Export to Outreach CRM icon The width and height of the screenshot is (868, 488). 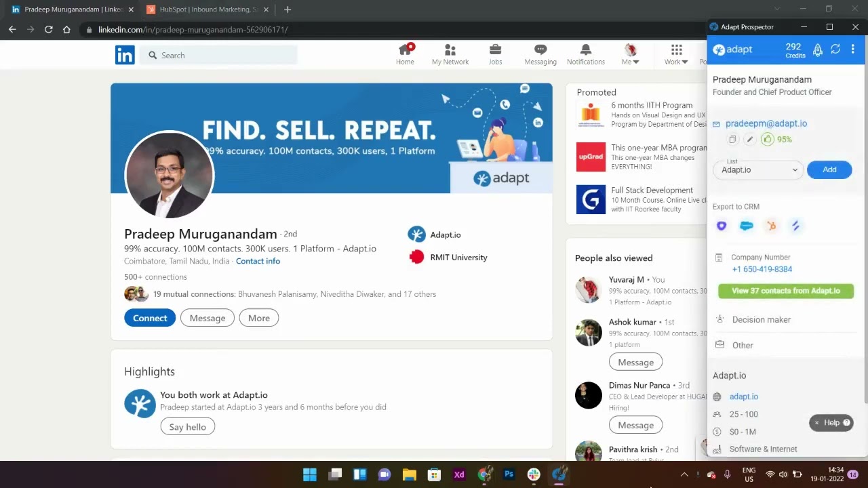coord(722,226)
